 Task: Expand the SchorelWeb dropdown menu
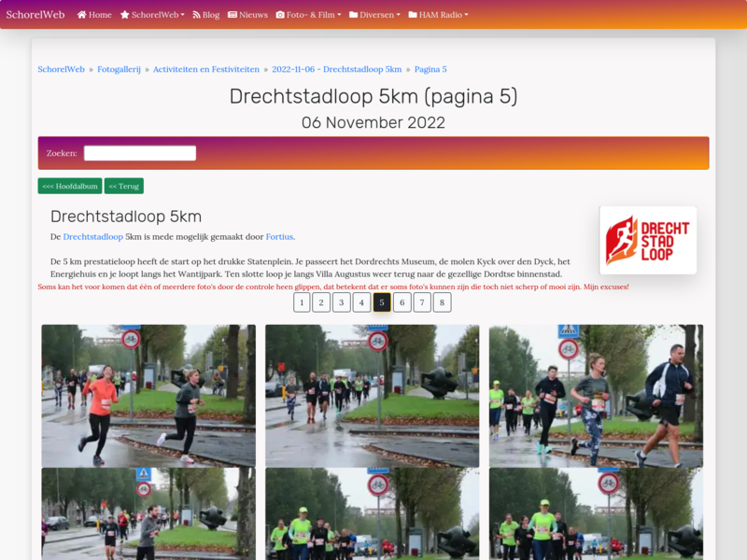click(152, 15)
